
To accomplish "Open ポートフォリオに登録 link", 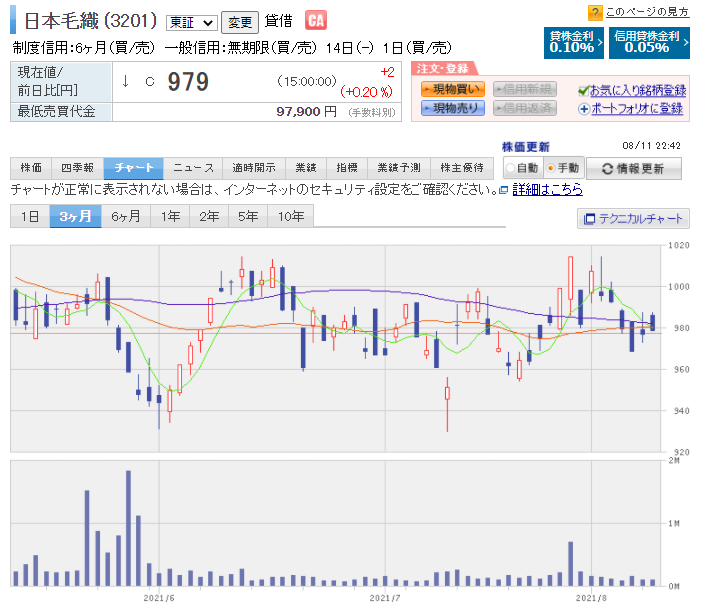I will (637, 109).
